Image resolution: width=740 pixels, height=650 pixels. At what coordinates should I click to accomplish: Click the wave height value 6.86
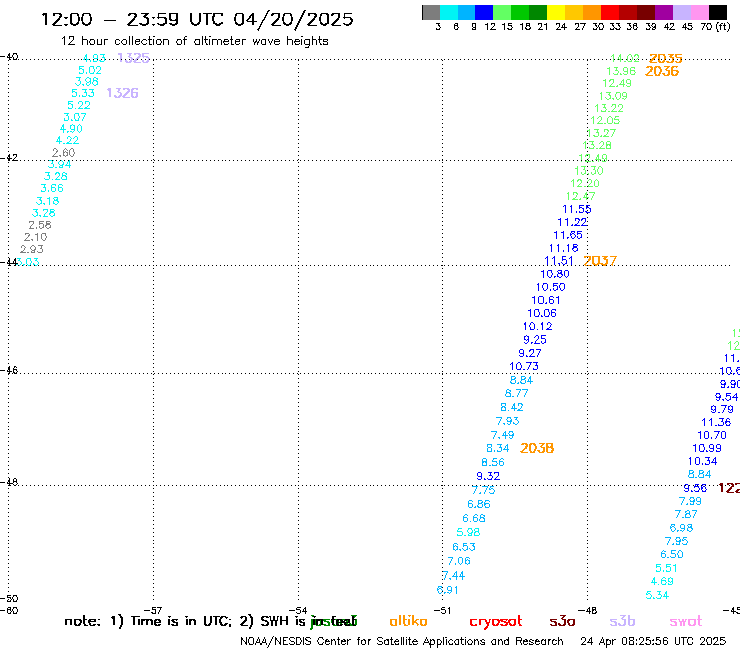coord(479,505)
